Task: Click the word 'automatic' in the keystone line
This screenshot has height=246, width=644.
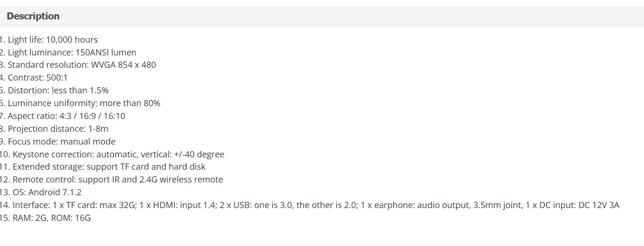Action: click(116, 155)
